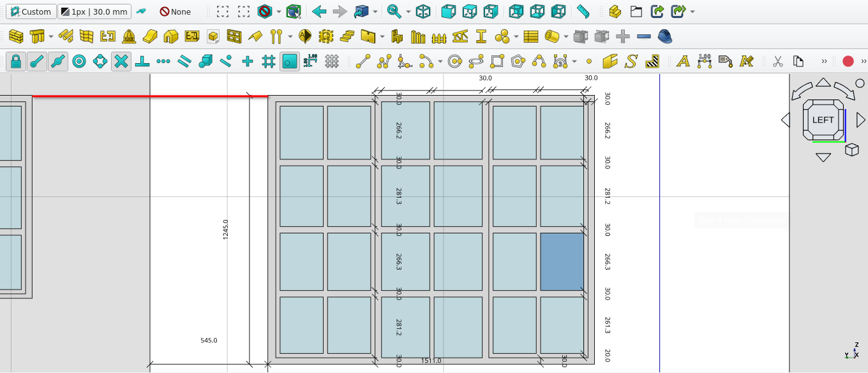Open the Measure distance ruler tool
868x373 pixels.
[x=583, y=11]
